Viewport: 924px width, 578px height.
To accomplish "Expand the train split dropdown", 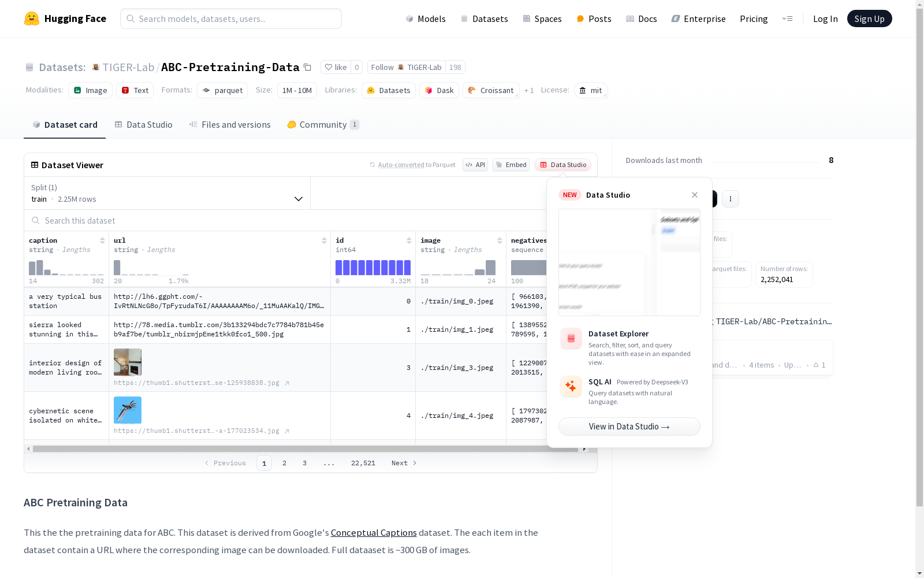I will coord(167,193).
